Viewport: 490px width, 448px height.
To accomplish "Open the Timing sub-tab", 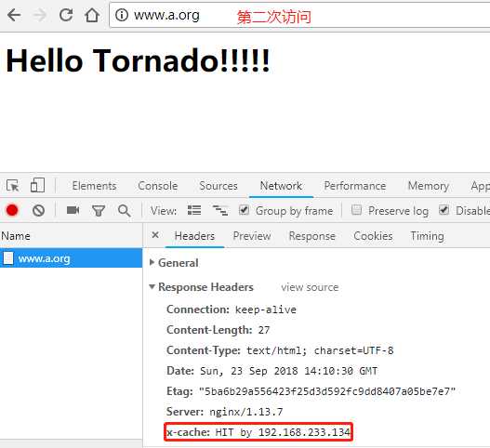I will tap(427, 236).
